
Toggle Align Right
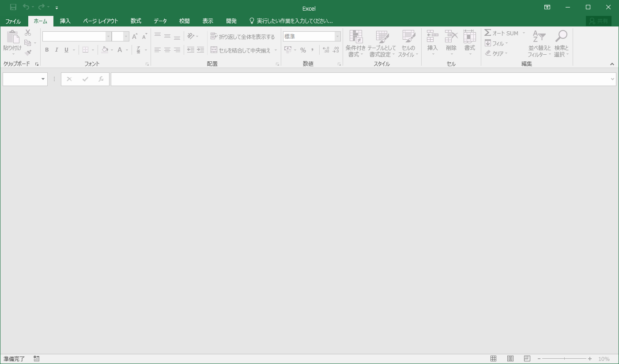(x=177, y=50)
